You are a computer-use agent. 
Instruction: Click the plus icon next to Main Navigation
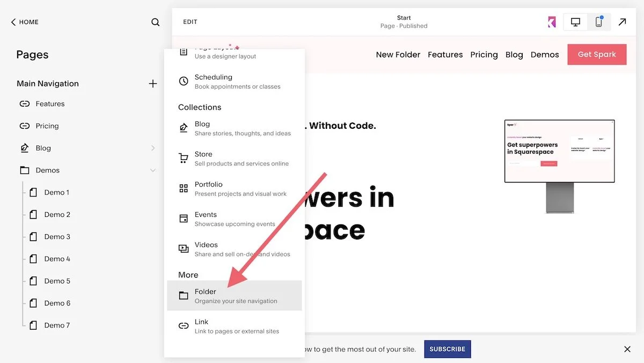pos(153,84)
